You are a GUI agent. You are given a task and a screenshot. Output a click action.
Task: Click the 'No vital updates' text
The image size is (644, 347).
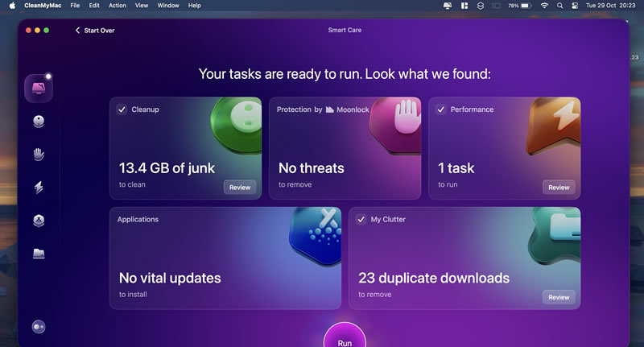pyautogui.click(x=170, y=278)
